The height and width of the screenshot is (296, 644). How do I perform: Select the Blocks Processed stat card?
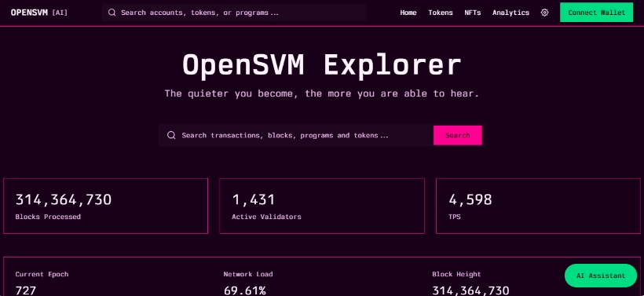105,206
